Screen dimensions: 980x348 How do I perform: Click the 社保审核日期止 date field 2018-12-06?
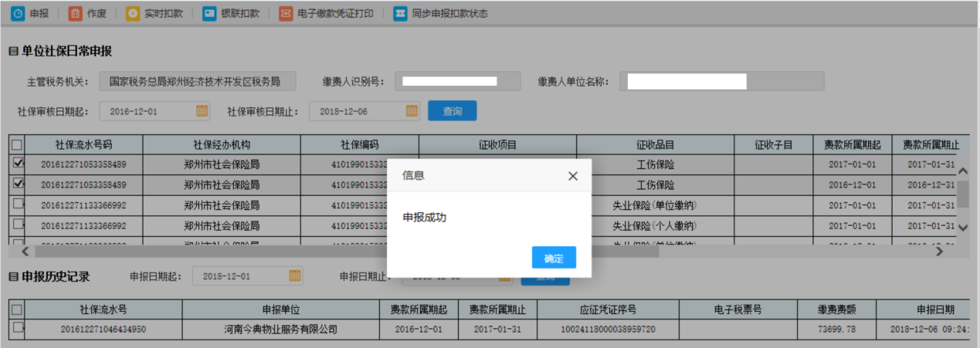pyautogui.click(x=365, y=111)
